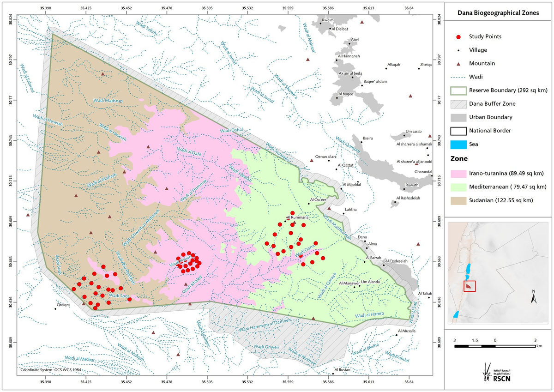554x392 pixels.
Task: Click the blue Sea legend swatch
Action: pos(458,144)
